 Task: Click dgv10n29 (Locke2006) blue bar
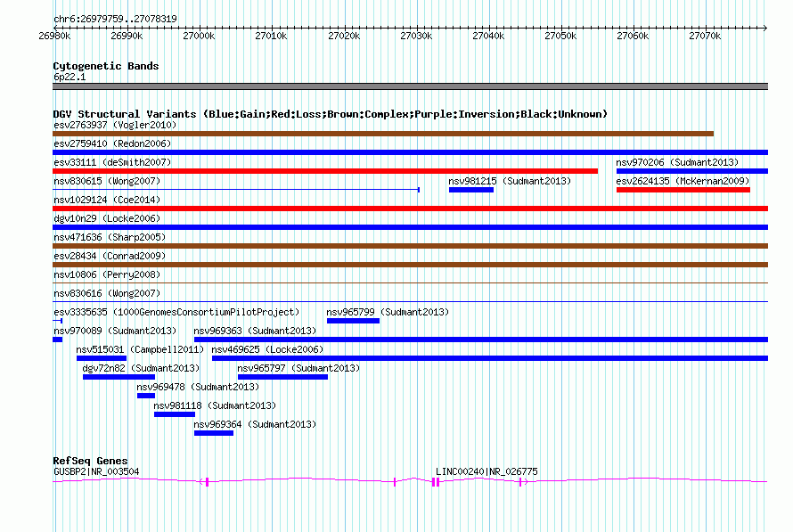[x=410, y=227]
